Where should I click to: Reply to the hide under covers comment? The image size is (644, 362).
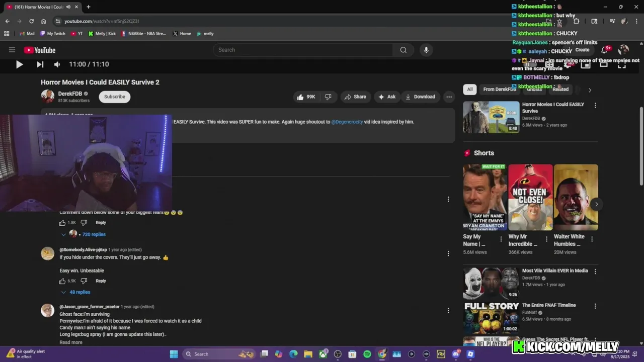coord(101,281)
